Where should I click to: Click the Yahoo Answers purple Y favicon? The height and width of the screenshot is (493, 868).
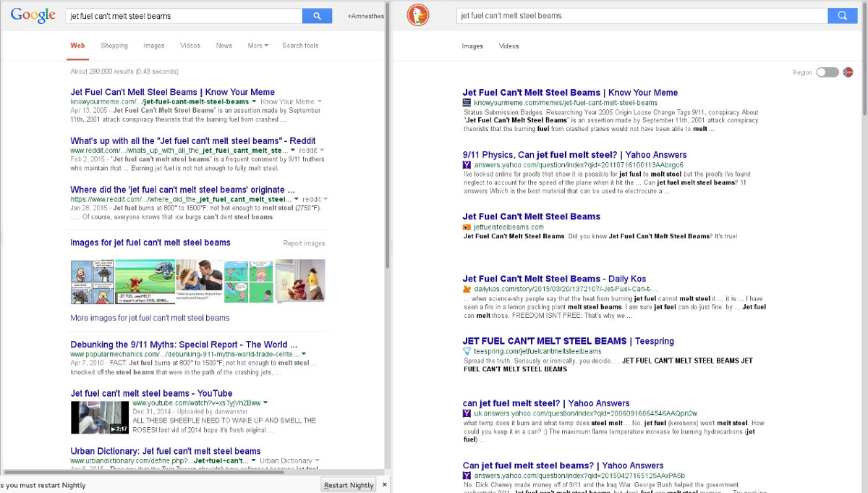click(467, 165)
